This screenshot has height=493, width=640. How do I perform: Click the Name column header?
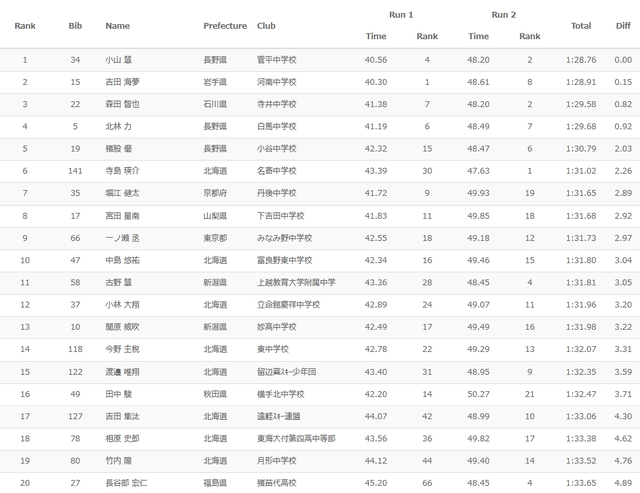coord(118,26)
